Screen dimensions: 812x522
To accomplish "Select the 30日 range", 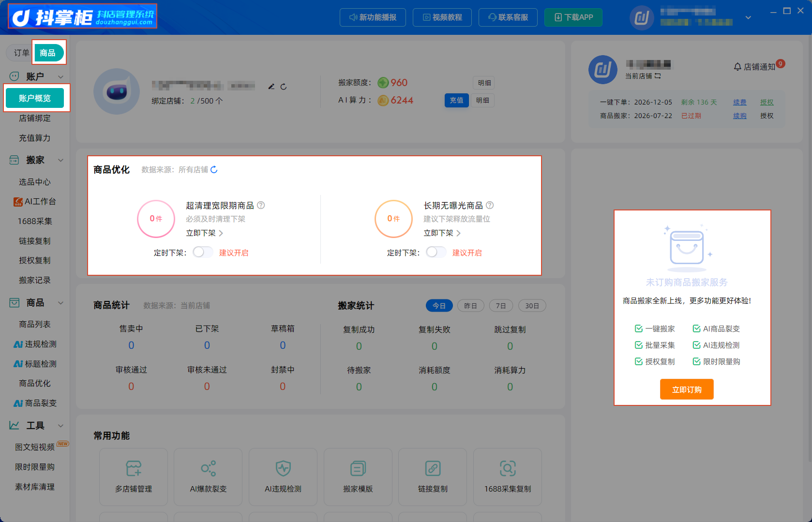I will click(x=532, y=306).
